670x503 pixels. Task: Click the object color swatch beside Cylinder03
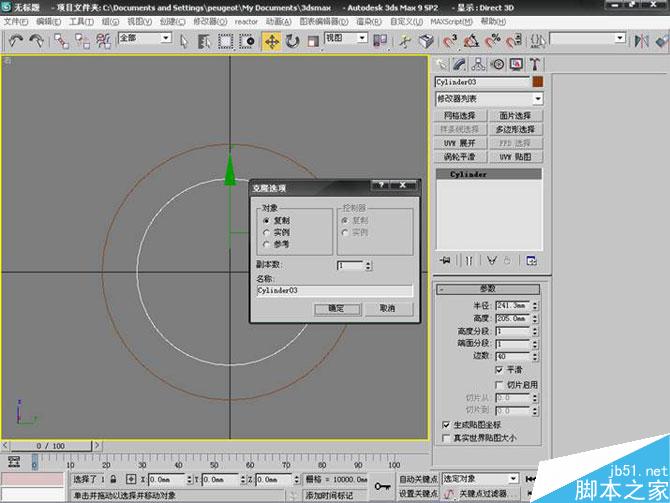tap(537, 82)
